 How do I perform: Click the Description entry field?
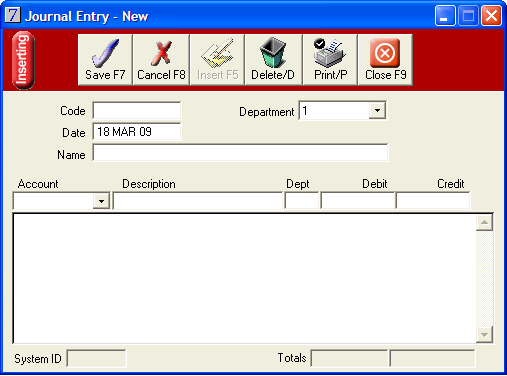click(198, 201)
